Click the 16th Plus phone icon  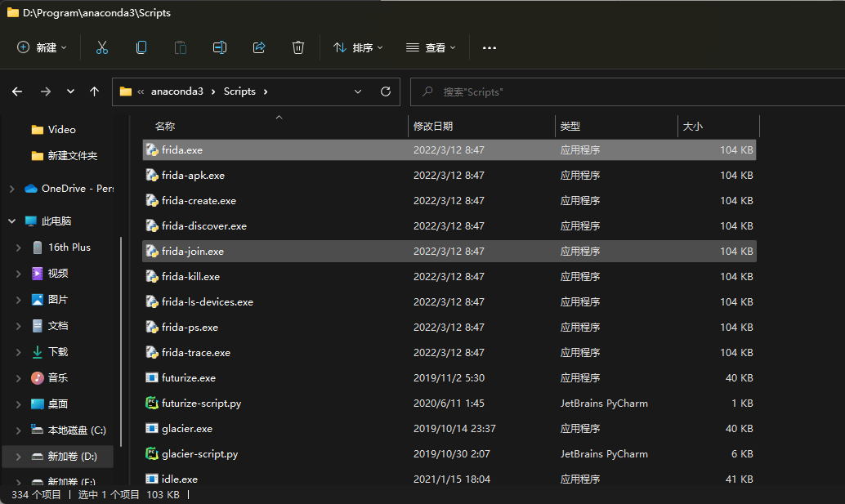(38, 248)
